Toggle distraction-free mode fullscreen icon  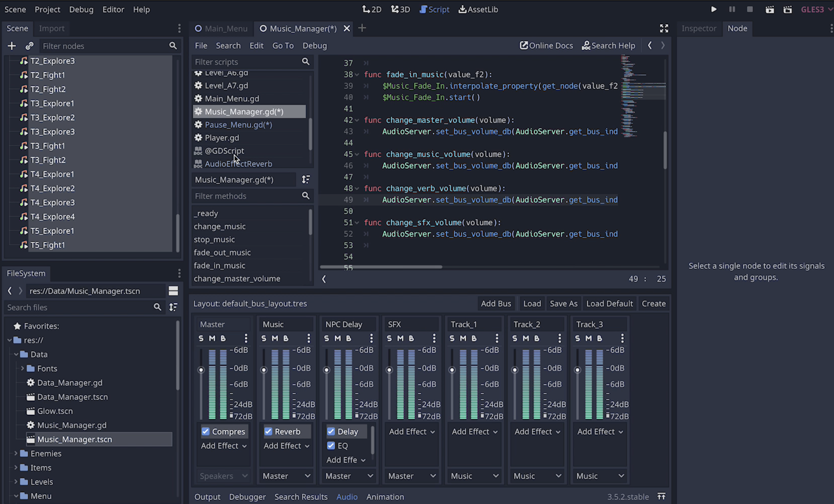(x=664, y=28)
